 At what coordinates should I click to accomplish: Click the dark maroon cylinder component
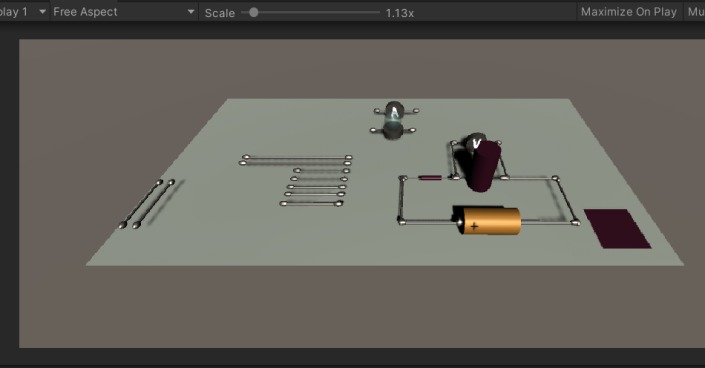pyautogui.click(x=484, y=166)
